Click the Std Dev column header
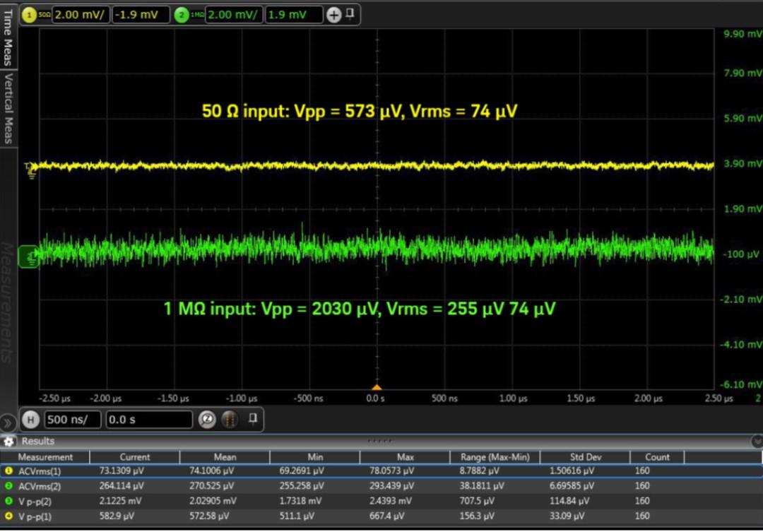The width and height of the screenshot is (763, 532). 584,457
